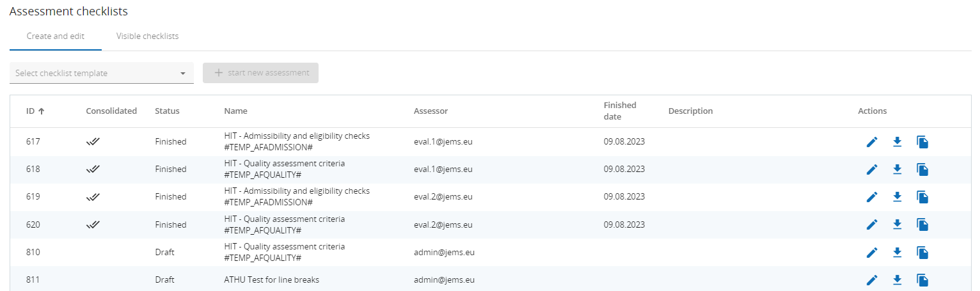Viewport: 980px width, 291px height.
Task: Click eval.2@jems.eu assessor in row 619
Action: pyautogui.click(x=443, y=197)
